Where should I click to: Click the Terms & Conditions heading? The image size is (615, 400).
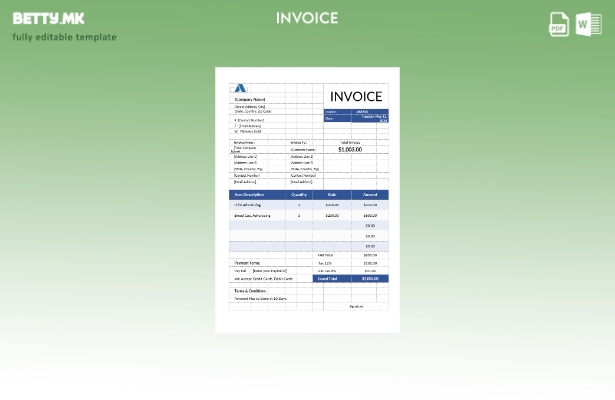click(x=250, y=291)
